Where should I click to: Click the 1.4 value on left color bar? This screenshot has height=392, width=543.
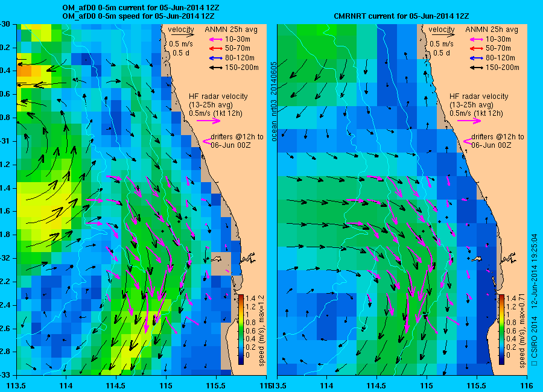point(250,298)
